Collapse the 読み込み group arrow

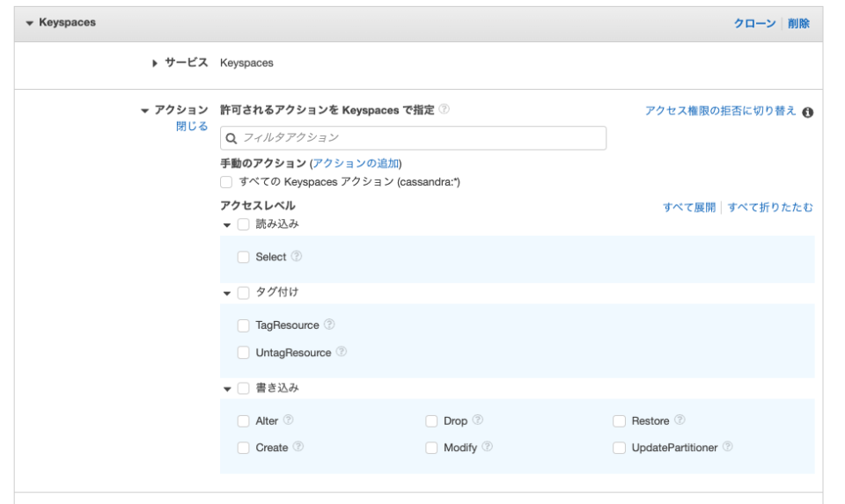(227, 225)
